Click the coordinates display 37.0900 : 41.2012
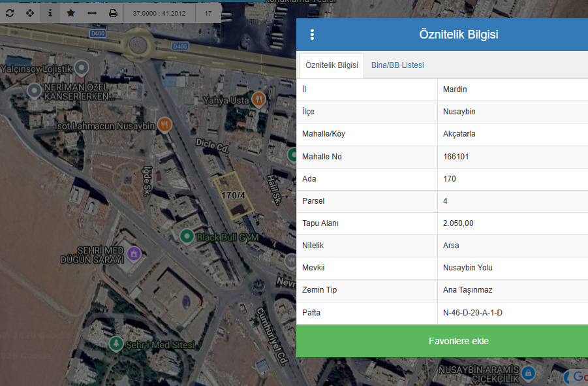 click(159, 13)
